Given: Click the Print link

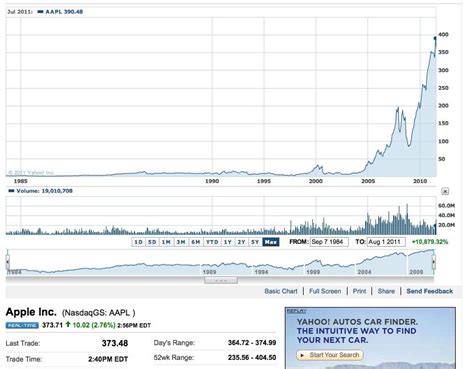Looking at the screenshot, I should pyautogui.click(x=359, y=291).
